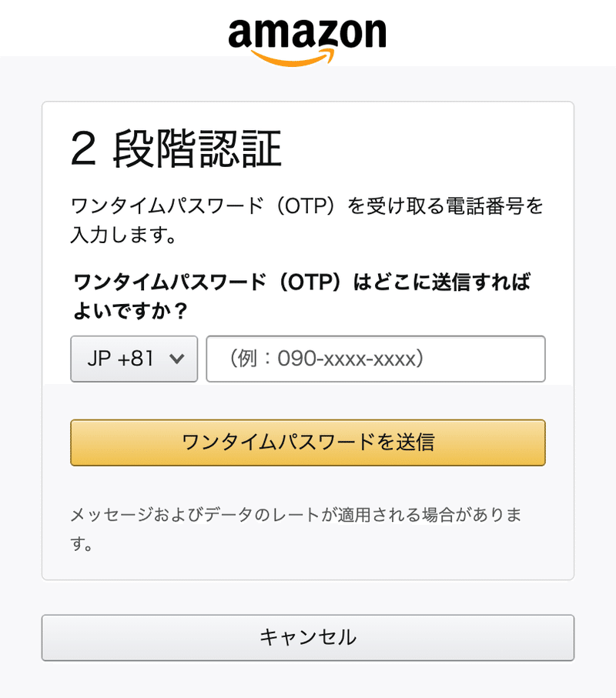Click the Amazon logo at the top
The width and height of the screenshot is (616, 698).
pos(307,42)
